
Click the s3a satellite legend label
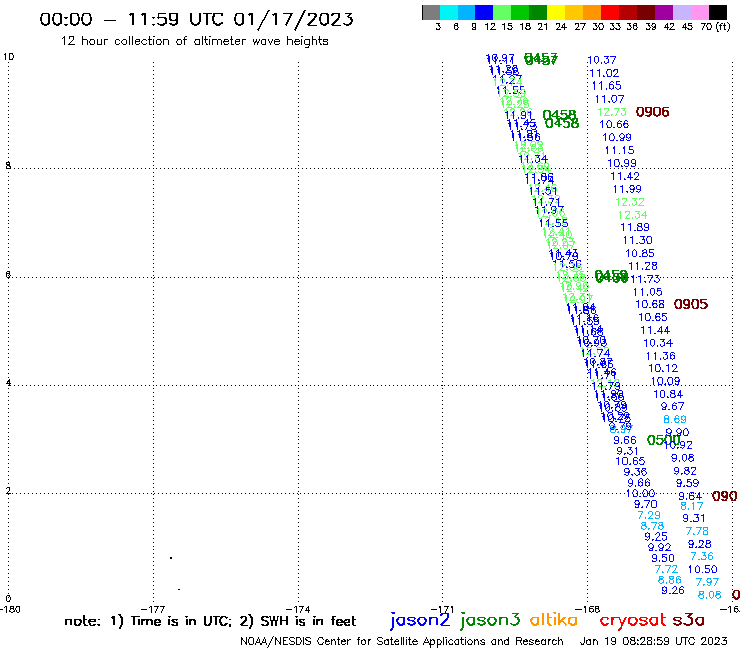point(689,620)
